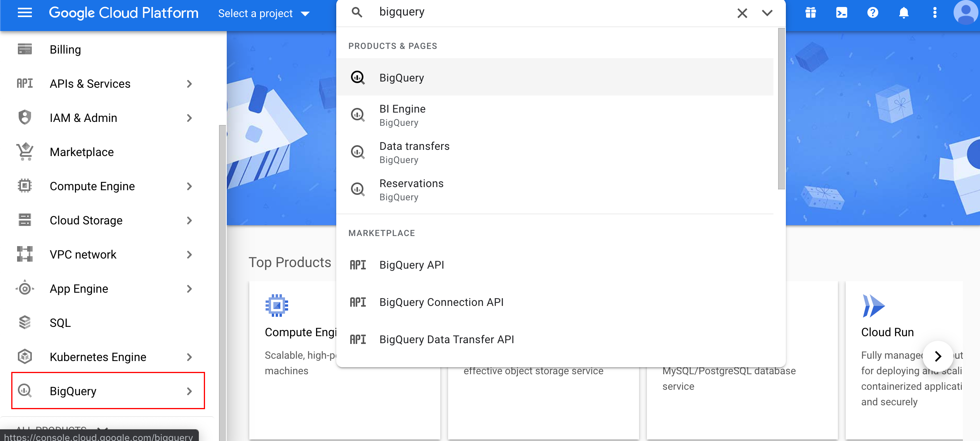Expand Kubernetes Engine submenu arrow
Image resolution: width=980 pixels, height=441 pixels.
189,357
